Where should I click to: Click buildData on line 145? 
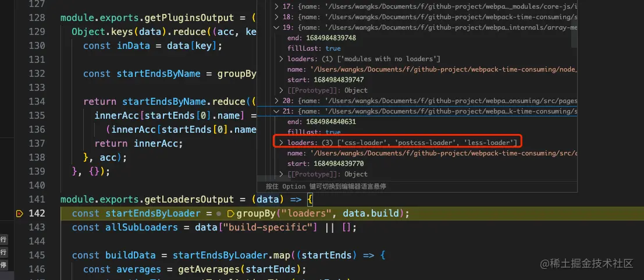pos(131,256)
